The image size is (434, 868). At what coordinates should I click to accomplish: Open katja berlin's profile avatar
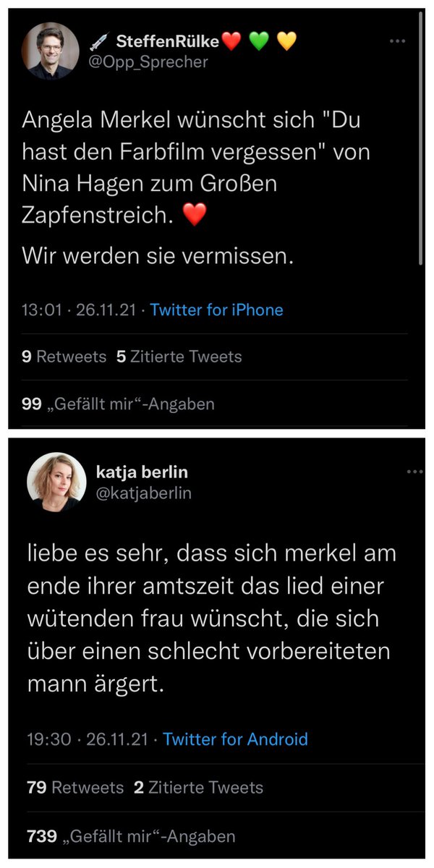tap(52, 482)
